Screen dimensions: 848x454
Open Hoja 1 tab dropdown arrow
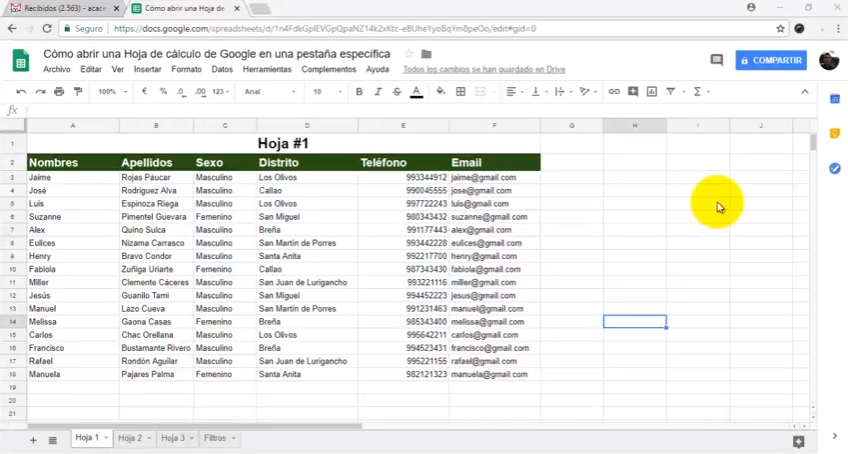click(x=106, y=438)
